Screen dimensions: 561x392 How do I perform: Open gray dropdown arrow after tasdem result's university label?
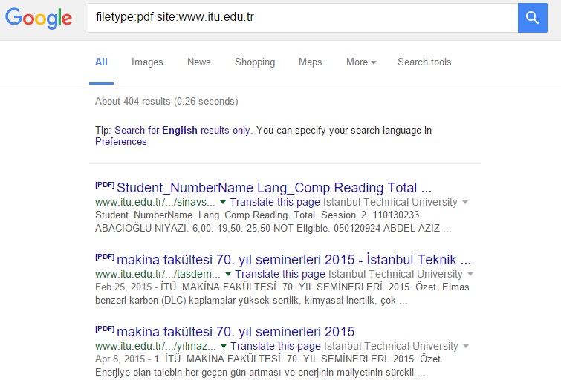[470, 275]
